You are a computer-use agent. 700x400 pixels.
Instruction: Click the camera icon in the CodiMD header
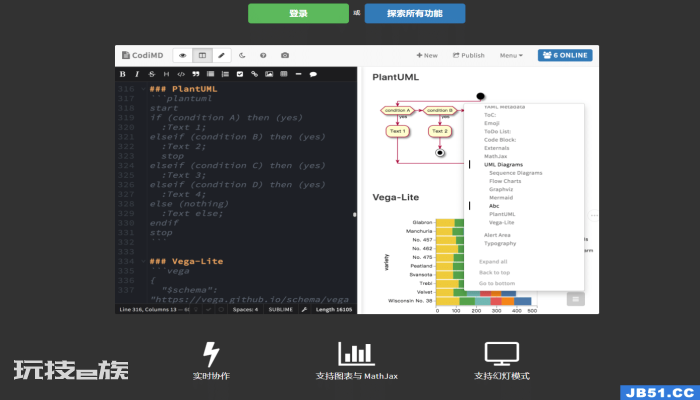tap(285, 55)
